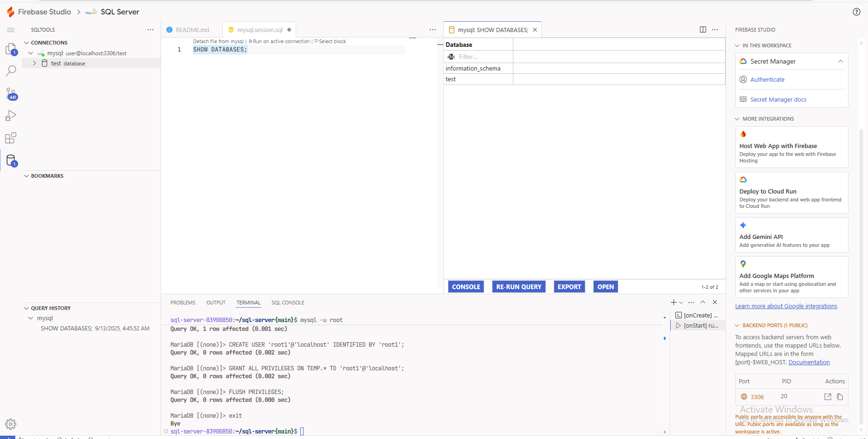Screen dimensions: 868x439
Task: Open Source Control with 441 badge
Action: tap(11, 94)
